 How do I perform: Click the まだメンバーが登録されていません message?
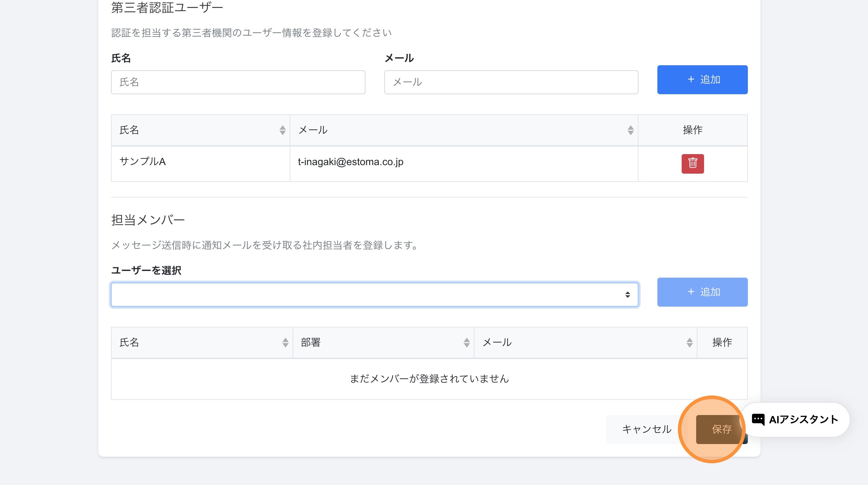click(429, 379)
